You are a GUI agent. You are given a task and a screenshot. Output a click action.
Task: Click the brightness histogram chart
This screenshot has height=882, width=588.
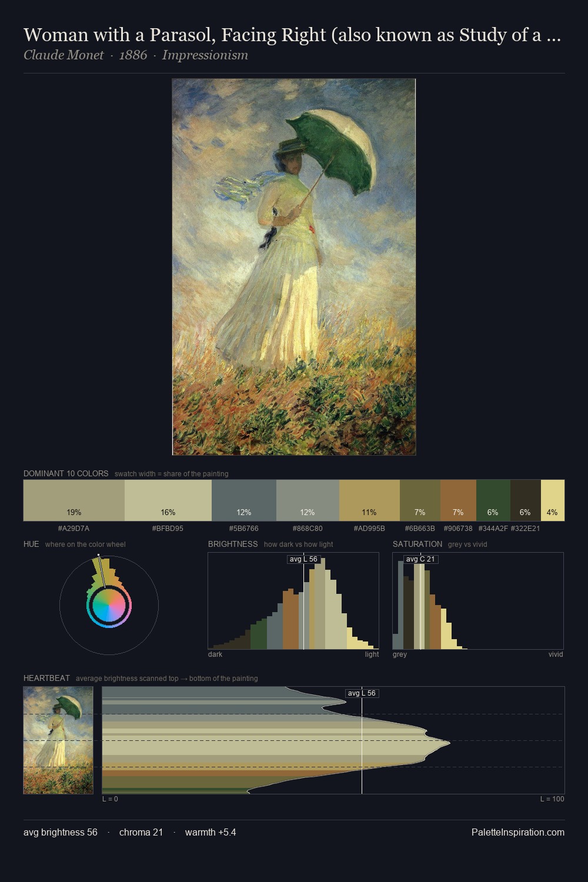[293, 601]
